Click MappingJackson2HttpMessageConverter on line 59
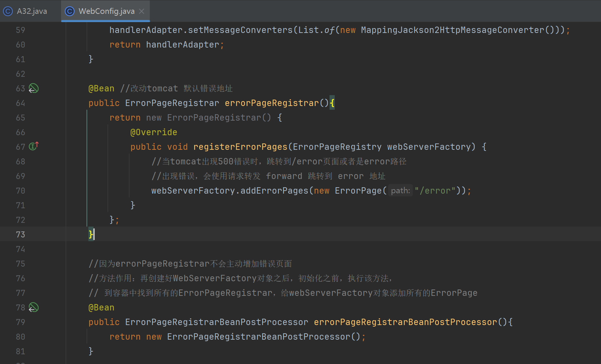This screenshot has height=364, width=601. (452, 30)
